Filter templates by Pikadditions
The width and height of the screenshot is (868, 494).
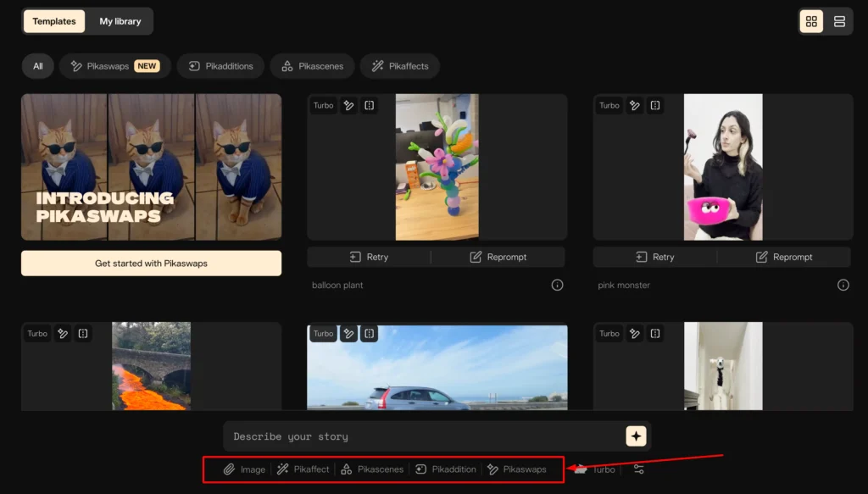(x=220, y=66)
